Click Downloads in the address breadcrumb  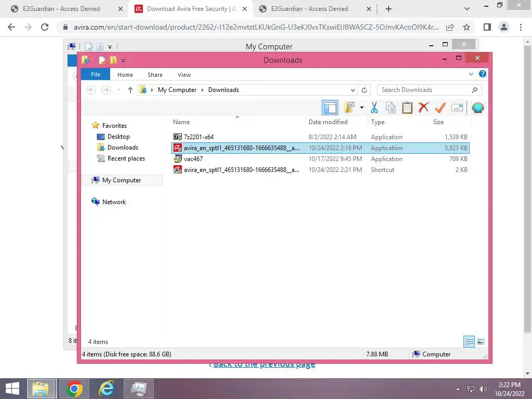click(x=223, y=90)
